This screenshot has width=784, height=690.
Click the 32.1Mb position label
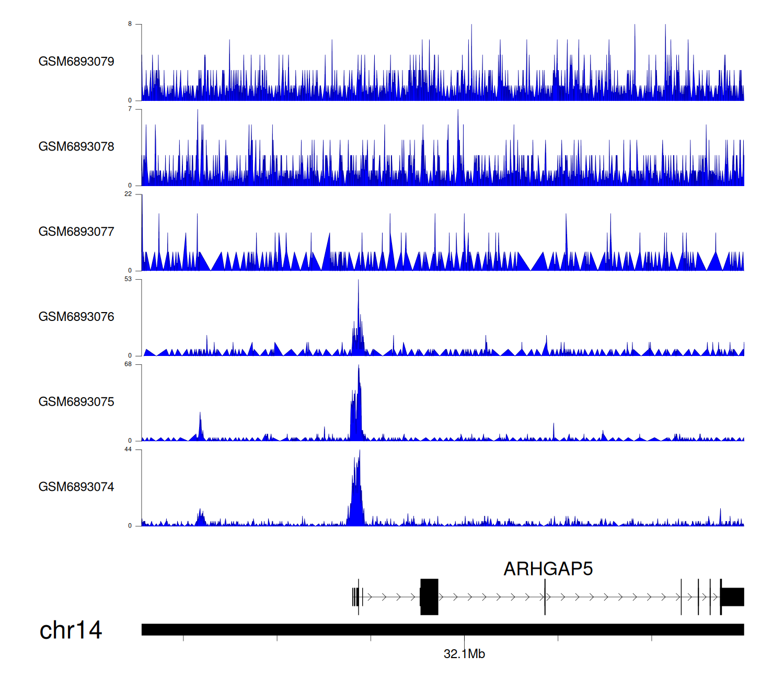pyautogui.click(x=464, y=654)
